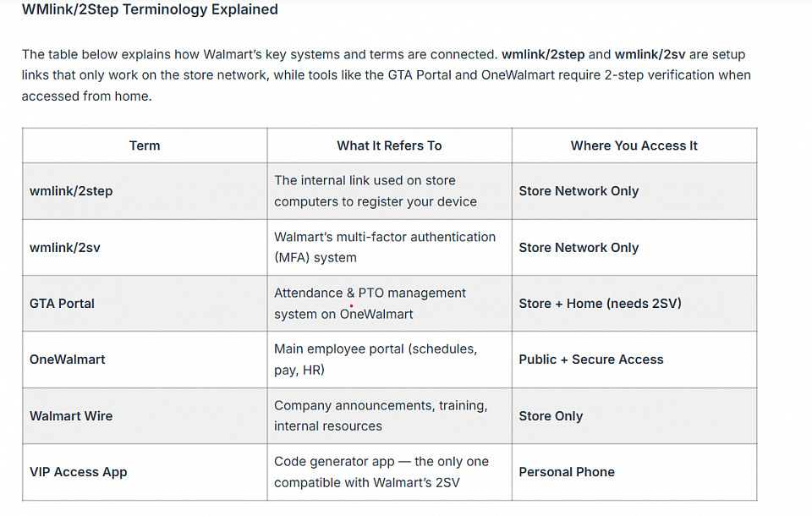
Task: Click the "Walmart Wire" term cell
Action: click(x=71, y=416)
